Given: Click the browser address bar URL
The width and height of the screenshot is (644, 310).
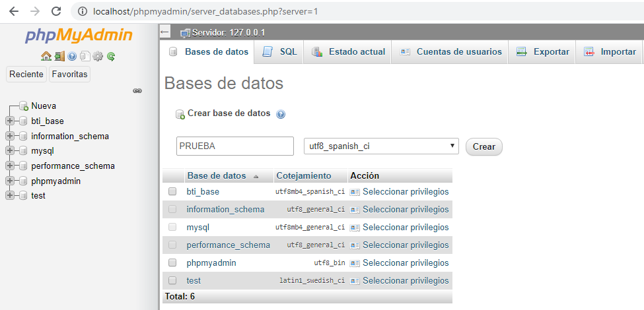Looking at the screenshot, I should (x=205, y=11).
